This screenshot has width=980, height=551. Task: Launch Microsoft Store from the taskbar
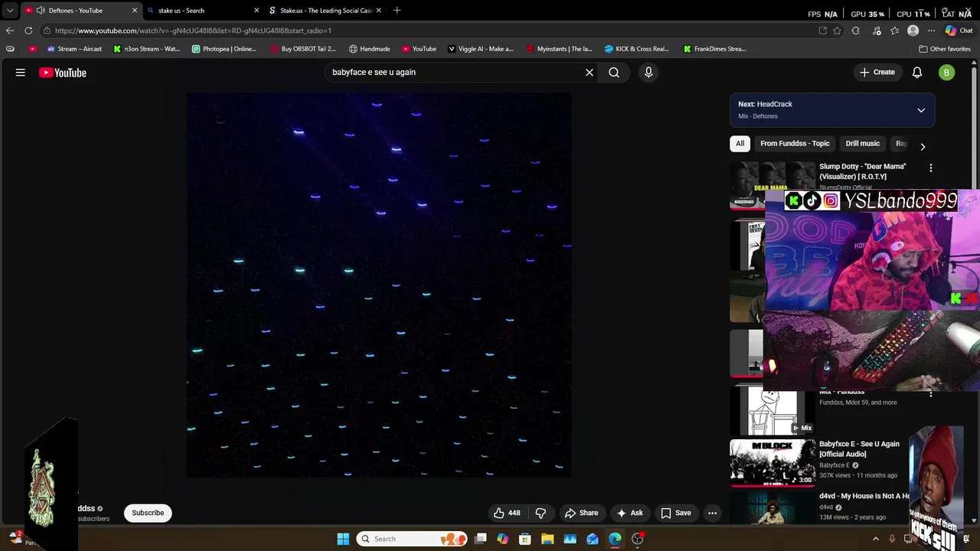(x=525, y=539)
